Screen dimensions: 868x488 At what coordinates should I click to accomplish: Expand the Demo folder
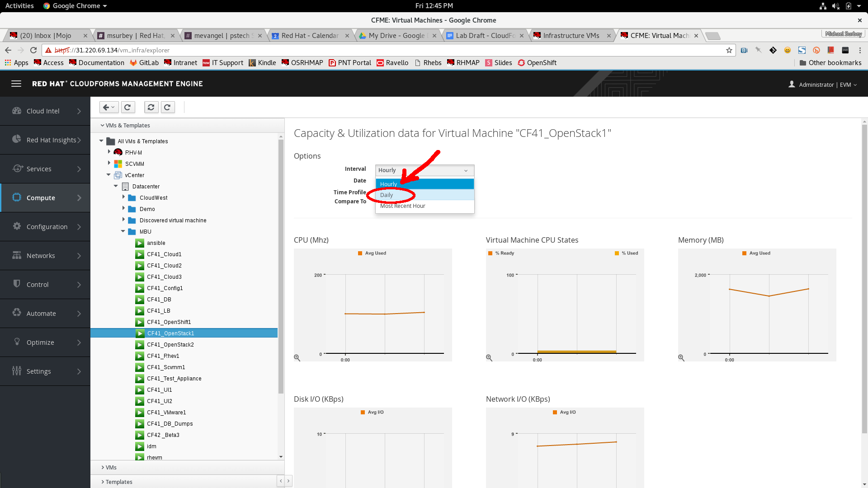[123, 208]
